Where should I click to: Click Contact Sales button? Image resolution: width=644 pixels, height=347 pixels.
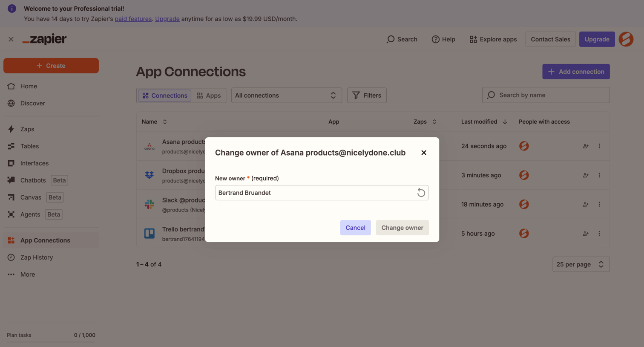pos(550,39)
